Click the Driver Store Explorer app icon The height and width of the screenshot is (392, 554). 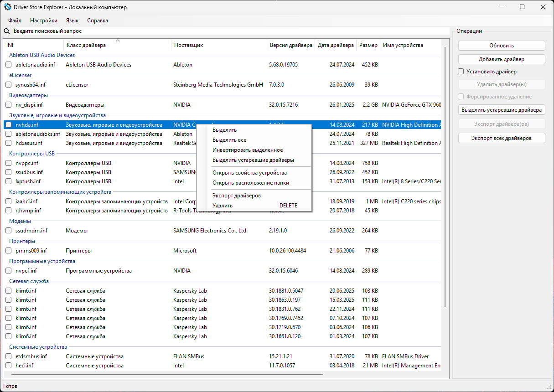tap(8, 7)
